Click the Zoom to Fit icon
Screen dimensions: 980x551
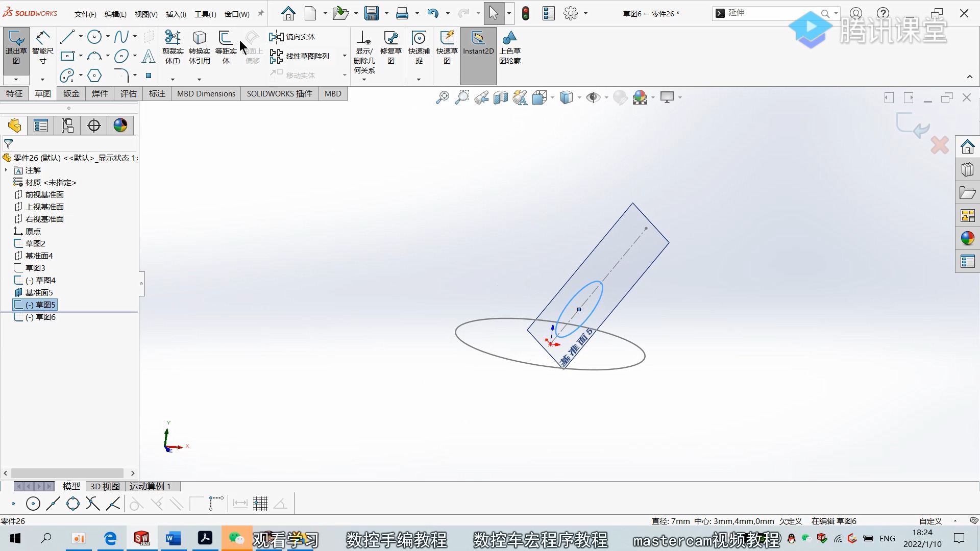coord(442,97)
